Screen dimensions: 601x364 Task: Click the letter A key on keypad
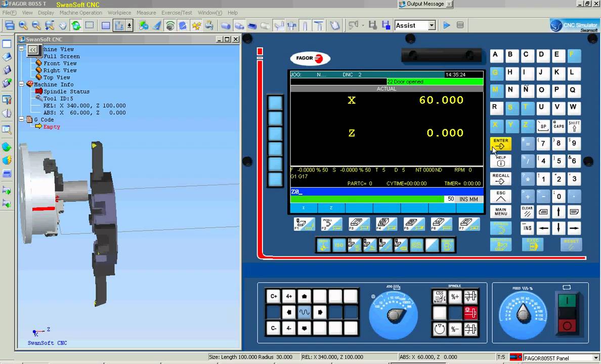(495, 56)
